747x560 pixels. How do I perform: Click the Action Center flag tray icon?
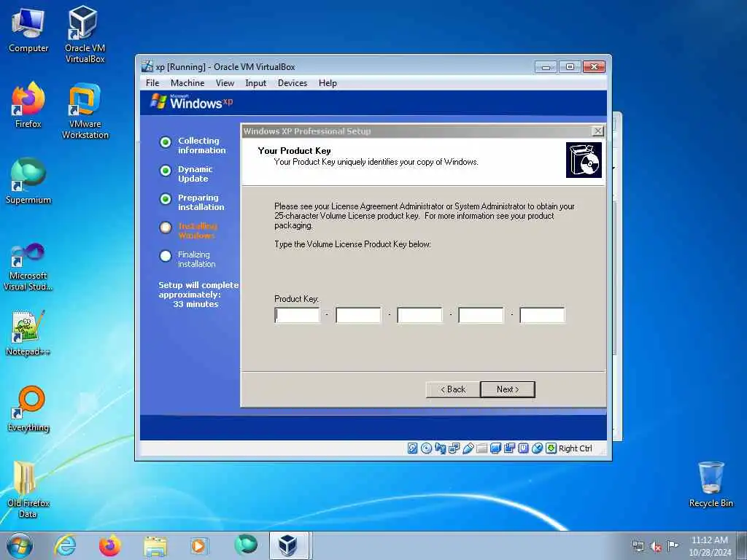672,545
